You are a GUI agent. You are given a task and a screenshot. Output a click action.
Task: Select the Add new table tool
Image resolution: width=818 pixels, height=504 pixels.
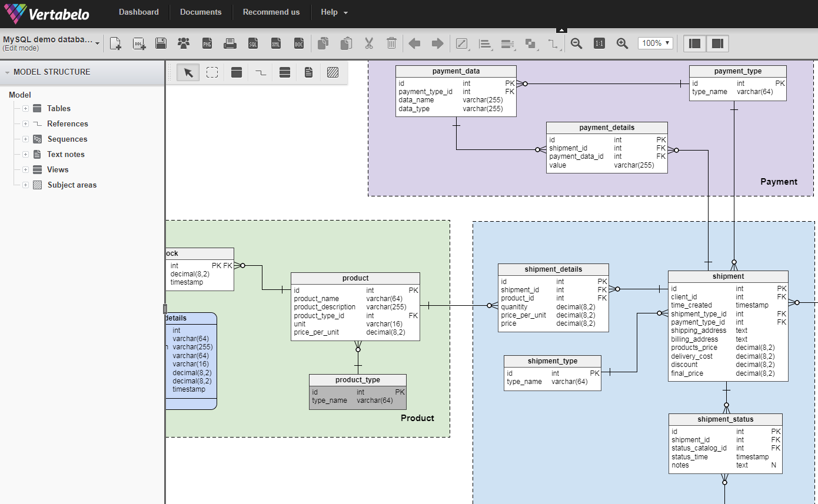(237, 72)
